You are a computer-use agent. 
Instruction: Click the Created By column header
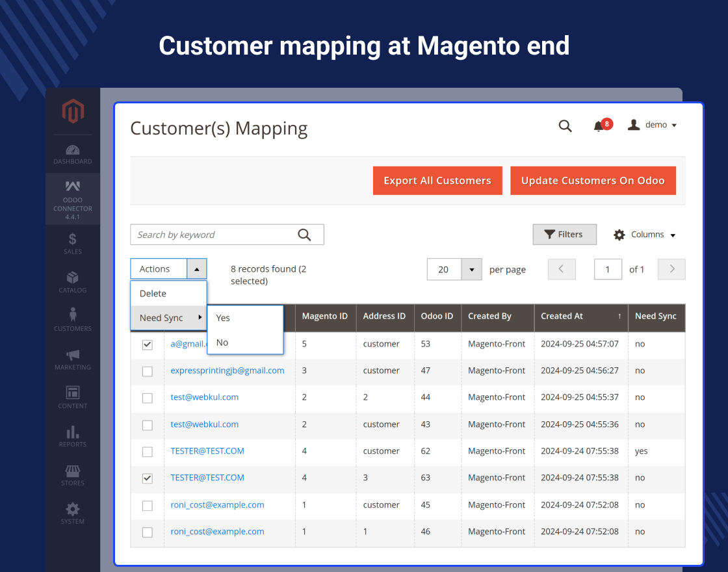[498, 317]
